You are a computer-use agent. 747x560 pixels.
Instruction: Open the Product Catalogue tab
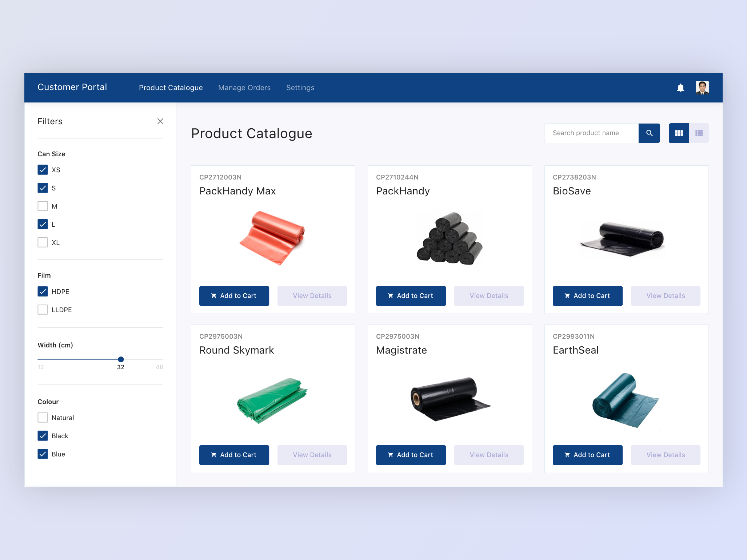point(171,88)
